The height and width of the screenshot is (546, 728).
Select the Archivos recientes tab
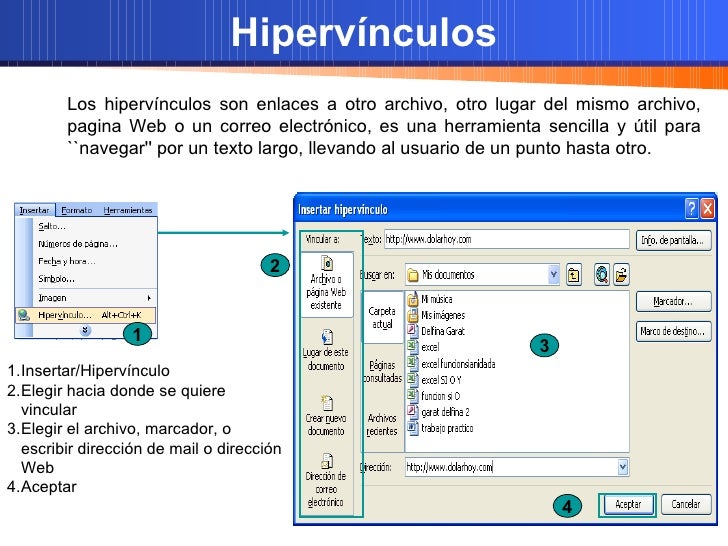(382, 425)
